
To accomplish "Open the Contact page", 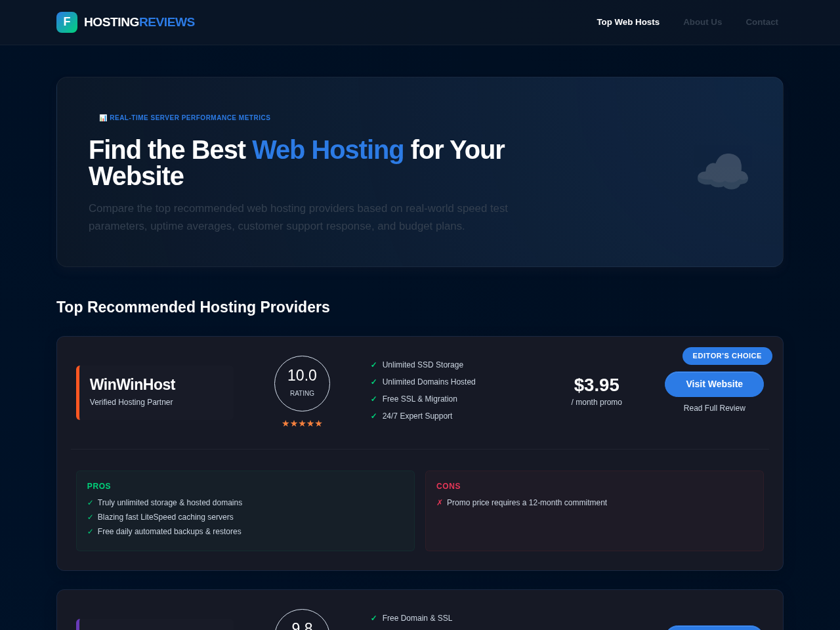I will (x=762, y=22).
